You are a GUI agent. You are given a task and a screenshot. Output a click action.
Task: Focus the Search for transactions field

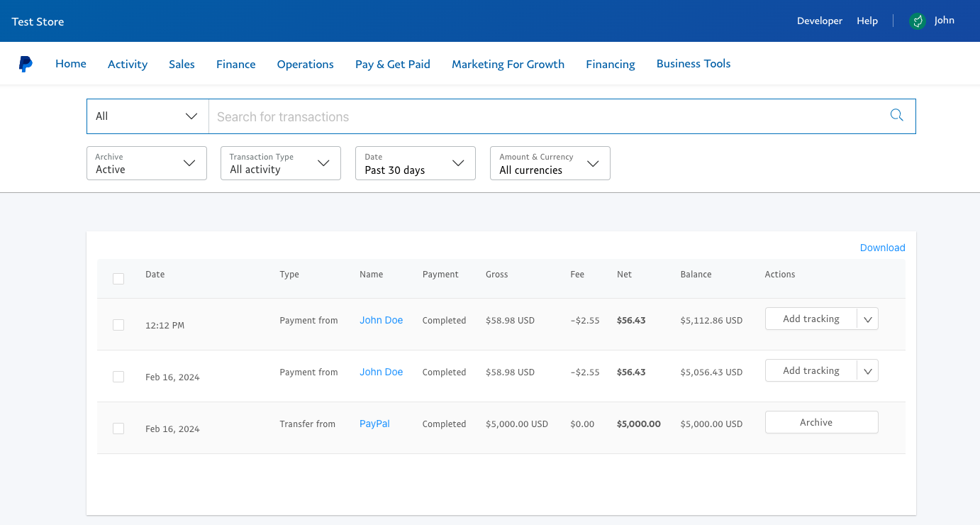pyautogui.click(x=546, y=116)
